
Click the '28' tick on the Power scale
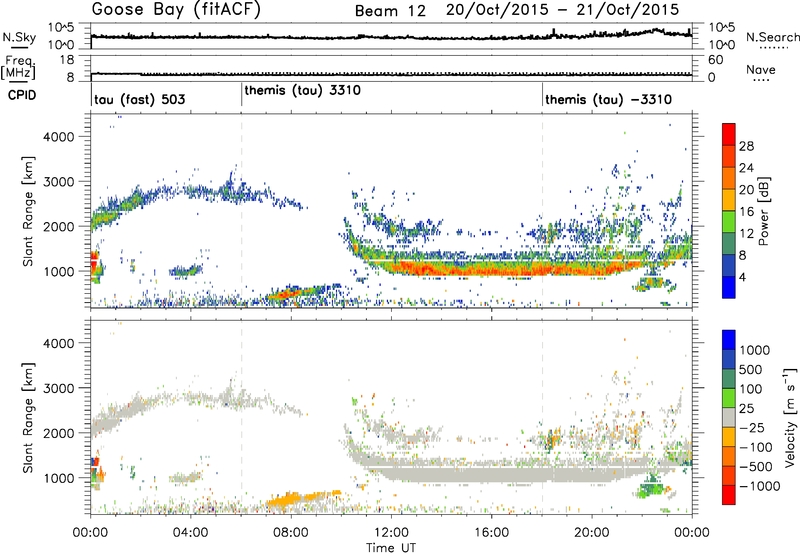746,146
